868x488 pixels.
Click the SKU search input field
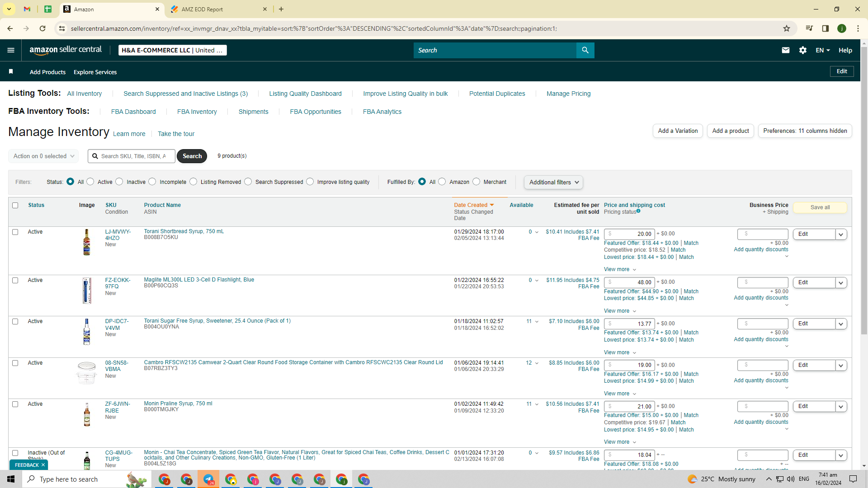[x=132, y=156]
